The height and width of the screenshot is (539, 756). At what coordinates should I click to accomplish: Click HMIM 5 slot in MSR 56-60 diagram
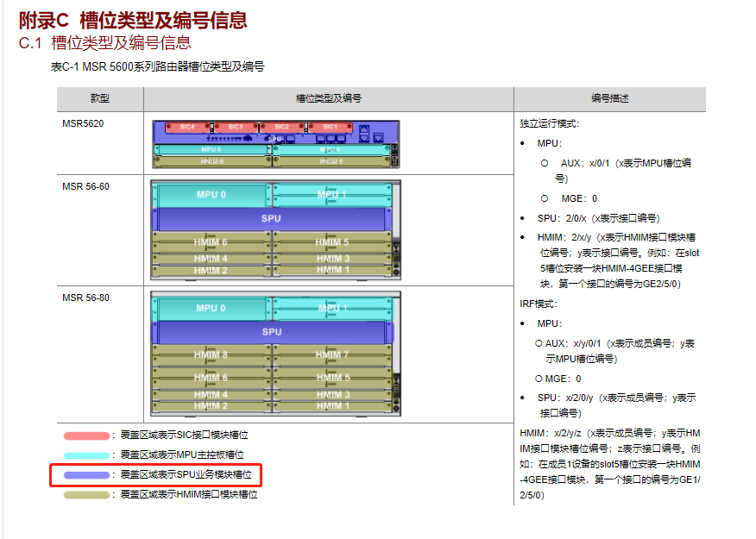pyautogui.click(x=331, y=242)
